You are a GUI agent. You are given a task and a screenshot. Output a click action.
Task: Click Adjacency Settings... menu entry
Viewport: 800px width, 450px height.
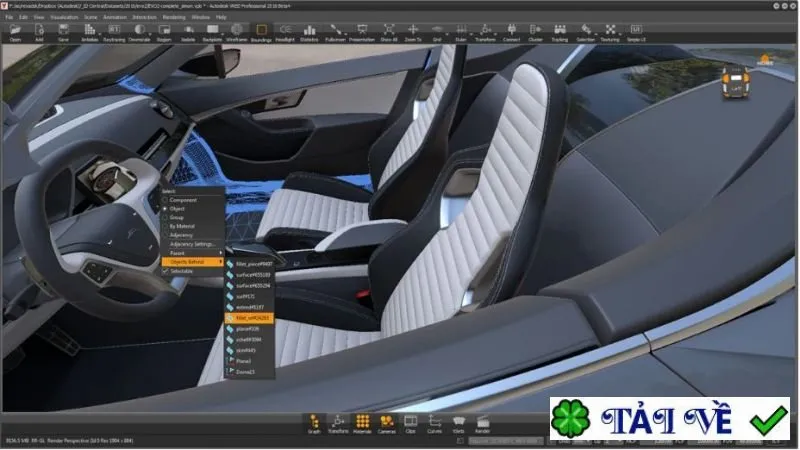[x=192, y=244]
